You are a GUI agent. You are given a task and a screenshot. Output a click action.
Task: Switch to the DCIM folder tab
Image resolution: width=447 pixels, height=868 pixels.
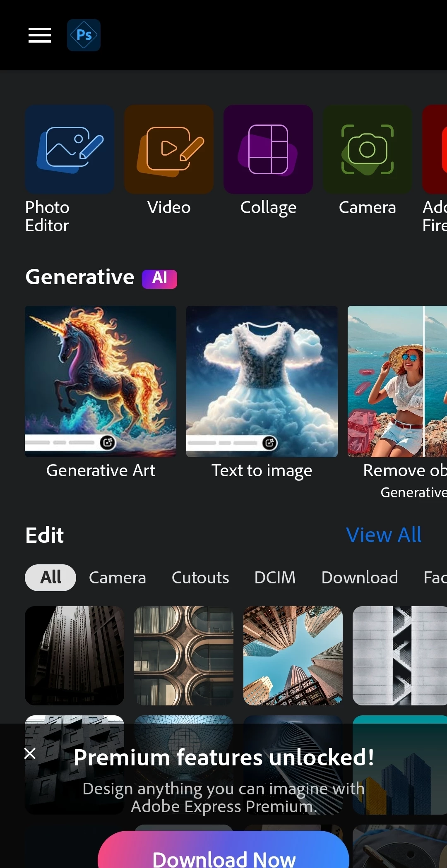[x=275, y=578]
